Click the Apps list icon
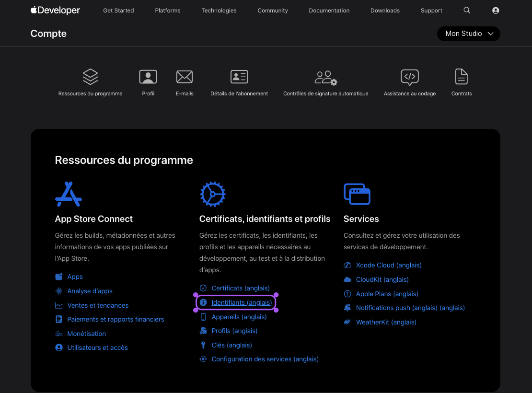The height and width of the screenshot is (393, 532). pyautogui.click(x=58, y=277)
